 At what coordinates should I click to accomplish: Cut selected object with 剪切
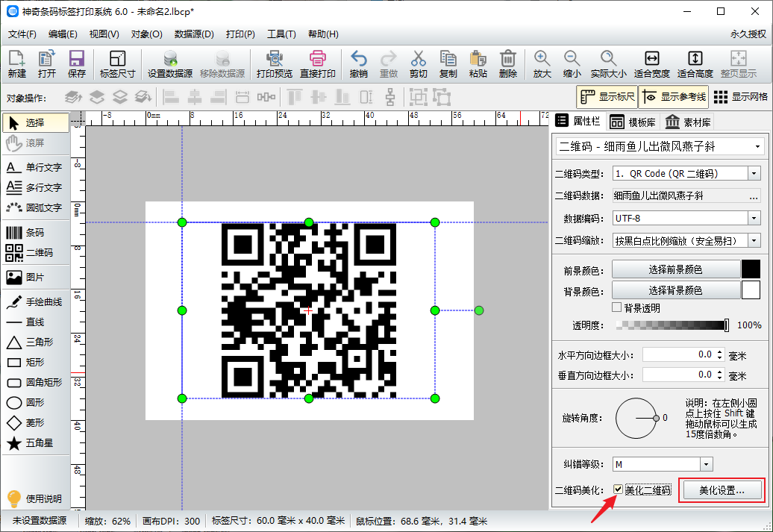pos(418,64)
